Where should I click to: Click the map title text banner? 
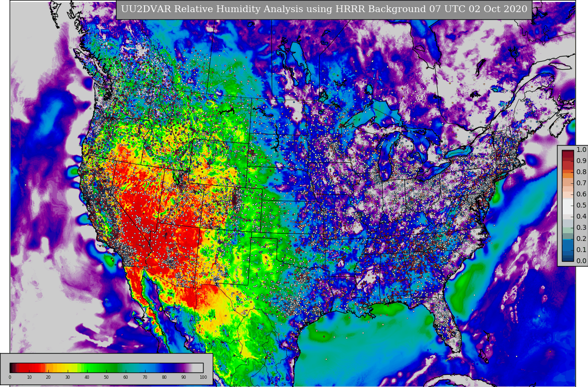click(x=324, y=9)
